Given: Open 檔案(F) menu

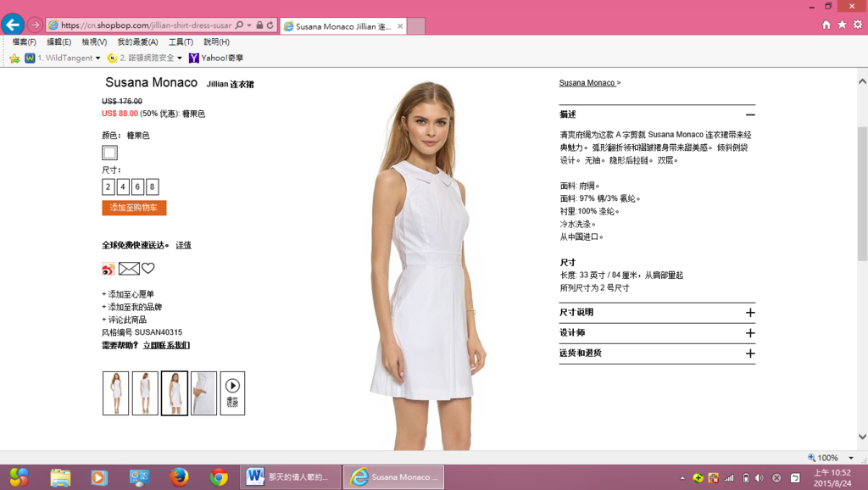Looking at the screenshot, I should [x=25, y=42].
